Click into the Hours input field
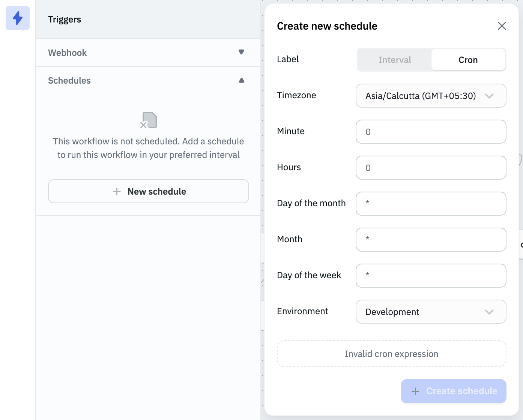The image size is (523, 420). click(x=431, y=168)
